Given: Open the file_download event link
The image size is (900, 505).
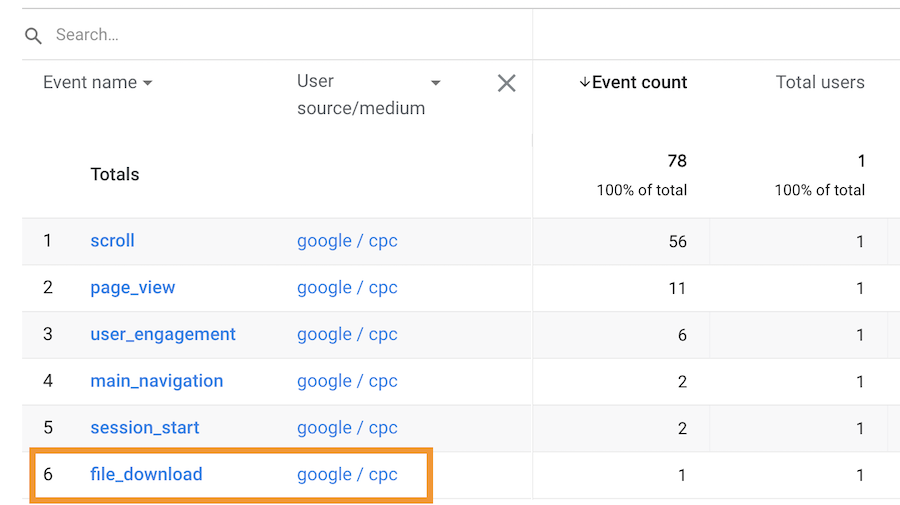Looking at the screenshot, I should tap(146, 475).
